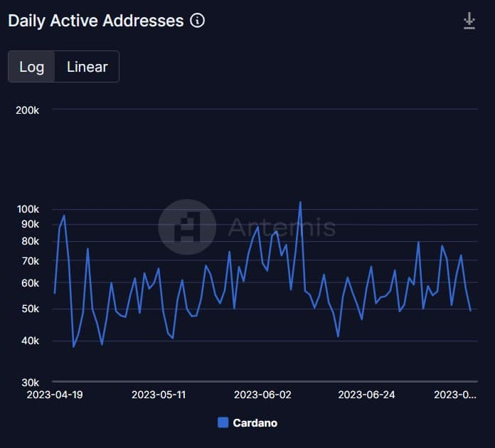The image size is (495, 448).
Task: Click the 30k y-axis label
Action: coord(31,383)
